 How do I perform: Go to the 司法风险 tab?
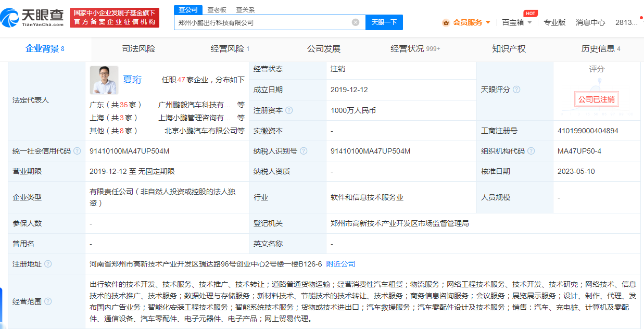tap(138, 49)
